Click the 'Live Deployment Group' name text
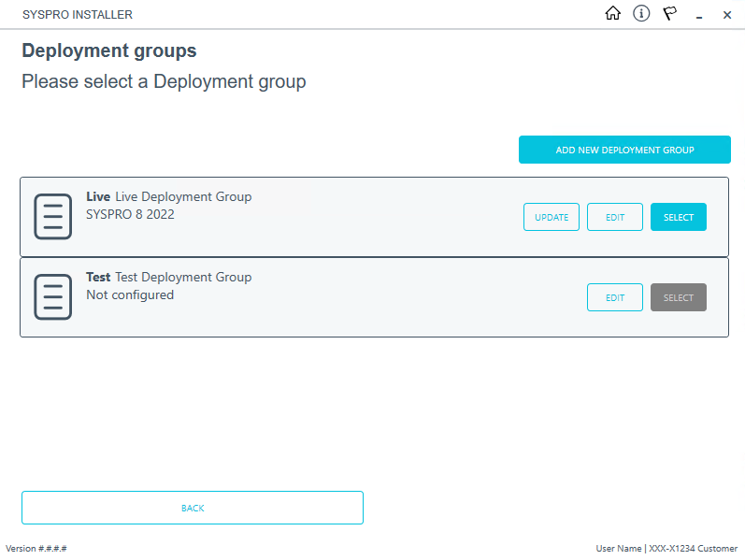This screenshot has height=560, width=745. (182, 197)
